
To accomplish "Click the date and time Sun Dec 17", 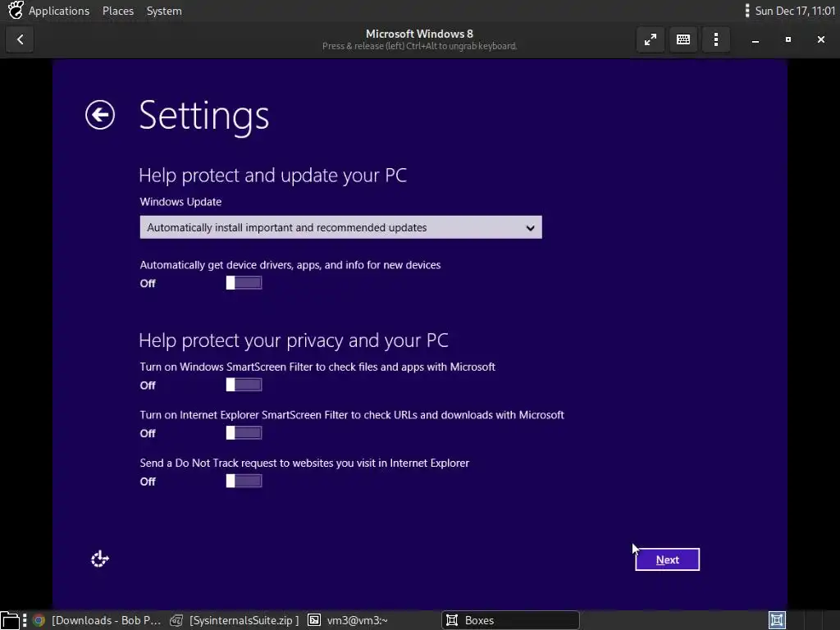I will 795,11.
